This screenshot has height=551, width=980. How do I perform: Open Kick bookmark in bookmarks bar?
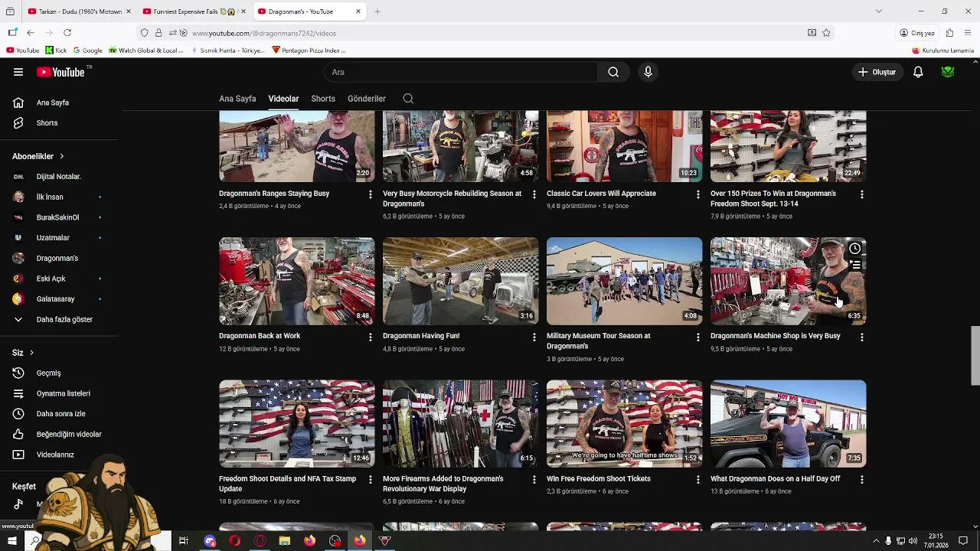point(56,51)
